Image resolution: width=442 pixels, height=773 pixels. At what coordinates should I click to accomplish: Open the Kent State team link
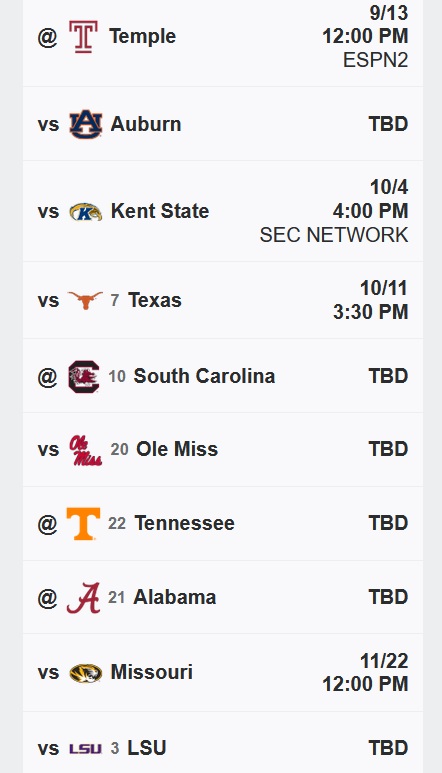pos(160,211)
